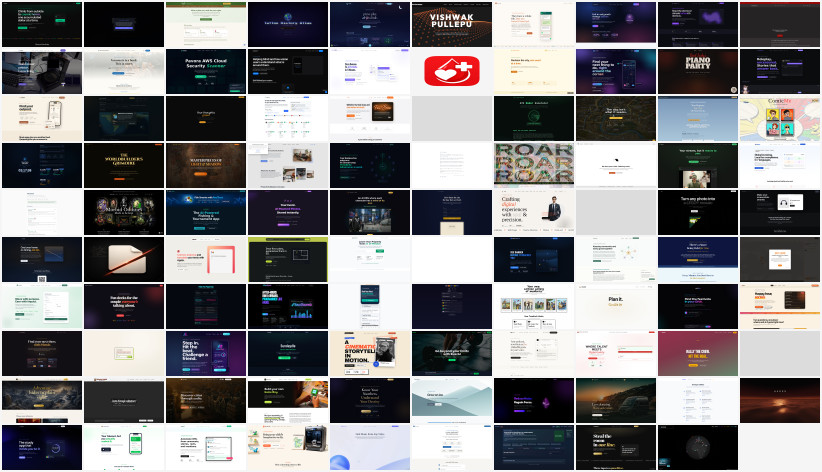The width and height of the screenshot is (822, 472).
Task: Open the thumbnail with green top banner
Action: tap(206, 24)
